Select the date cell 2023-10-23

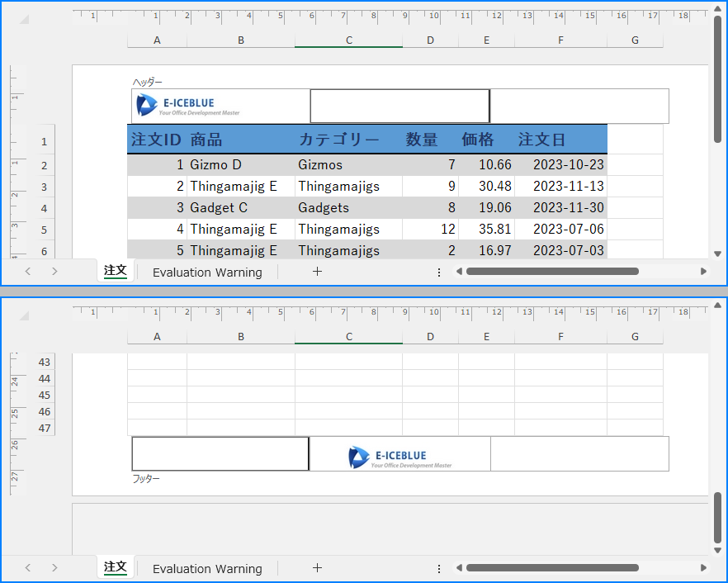560,165
